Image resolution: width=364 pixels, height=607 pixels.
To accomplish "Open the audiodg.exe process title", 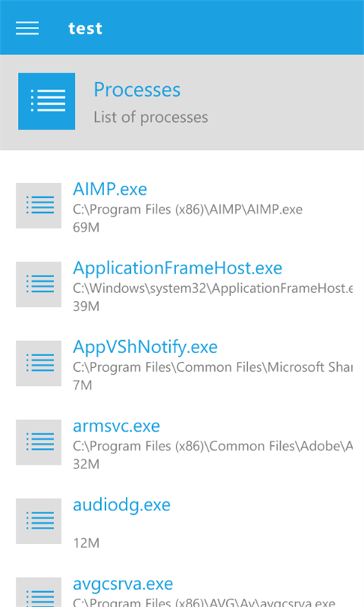I will [122, 505].
